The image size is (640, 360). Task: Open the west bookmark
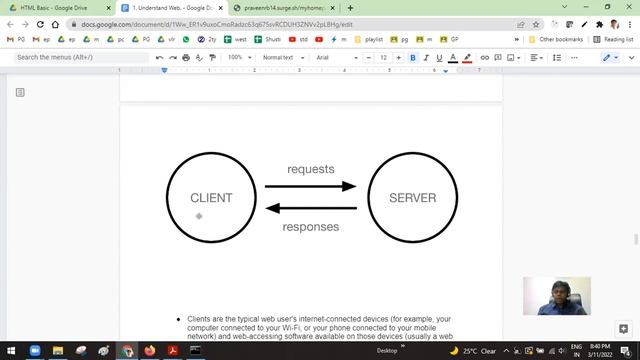tap(236, 39)
